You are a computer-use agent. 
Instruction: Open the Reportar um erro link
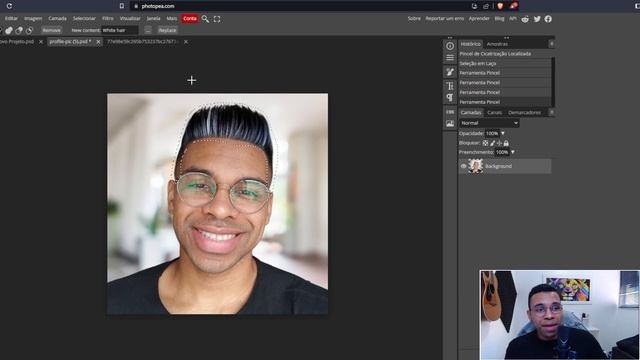(444, 18)
